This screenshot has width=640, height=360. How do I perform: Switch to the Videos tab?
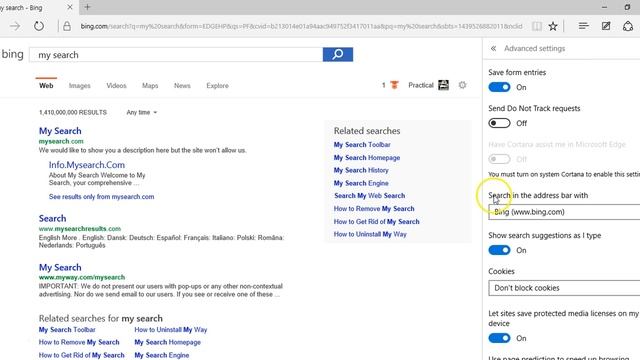pyautogui.click(x=116, y=85)
